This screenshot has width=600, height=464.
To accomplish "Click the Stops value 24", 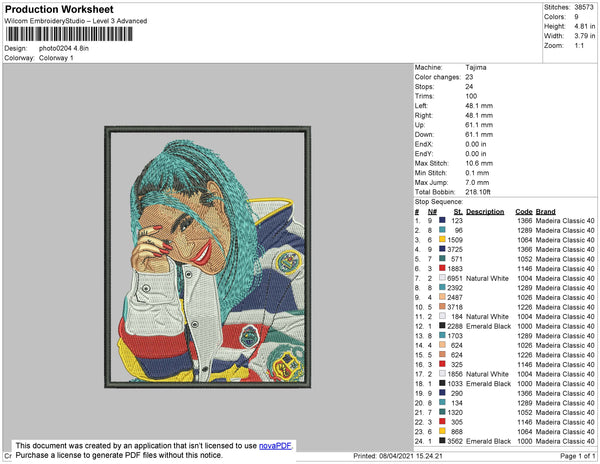I will [469, 86].
